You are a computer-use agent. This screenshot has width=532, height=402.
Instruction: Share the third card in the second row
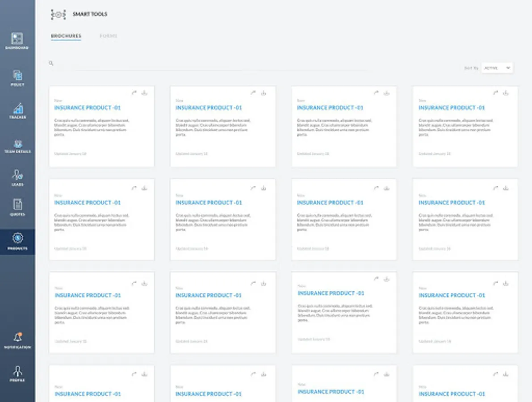point(376,188)
